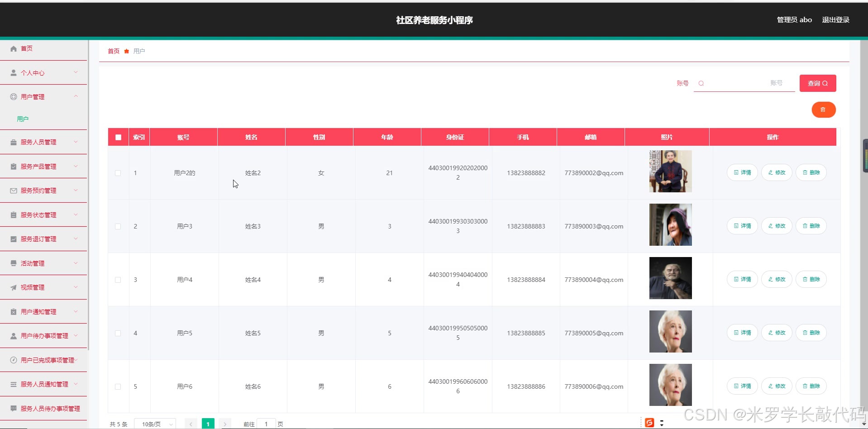
Task: Expand the 活动管理 chevron
Action: click(76, 263)
